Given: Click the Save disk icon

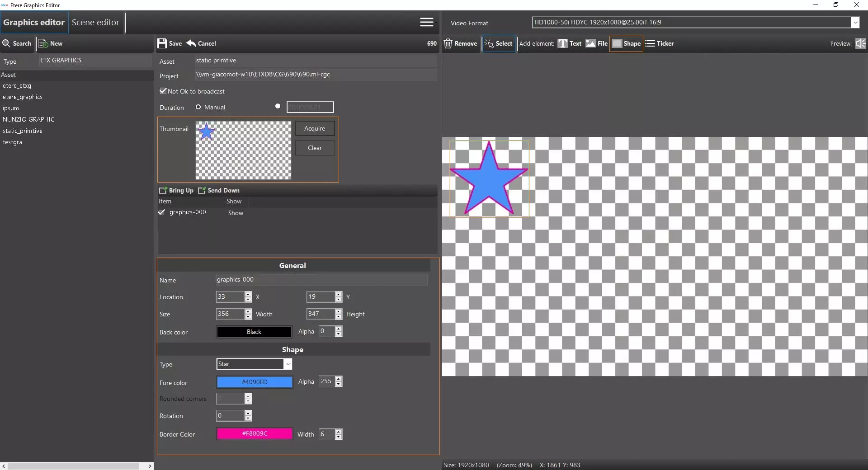Looking at the screenshot, I should (162, 43).
